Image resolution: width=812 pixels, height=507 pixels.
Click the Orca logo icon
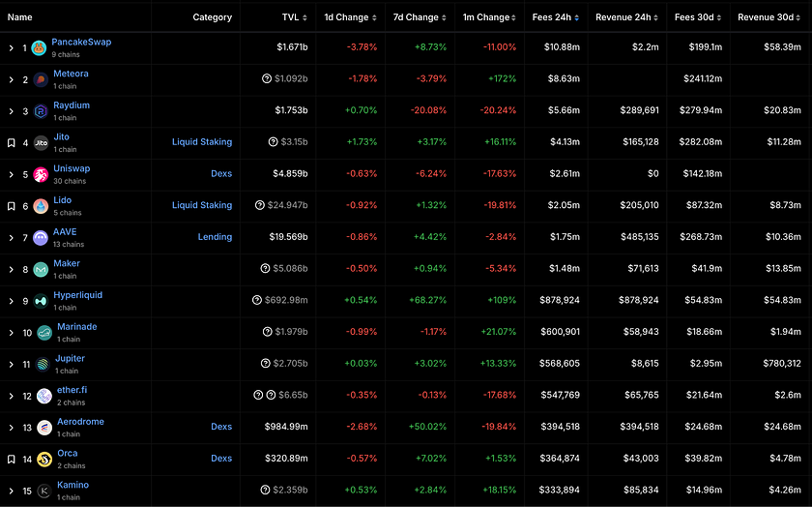click(44, 459)
